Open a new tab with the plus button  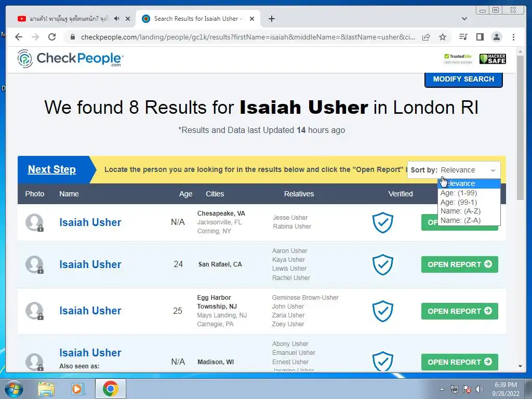click(271, 19)
